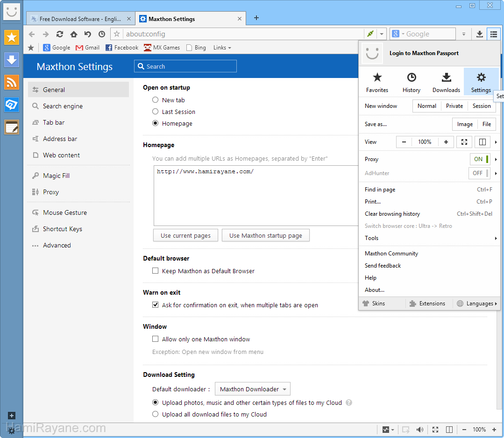Expand the Languages submenu
Screen dimensions: 504x438
(477, 304)
